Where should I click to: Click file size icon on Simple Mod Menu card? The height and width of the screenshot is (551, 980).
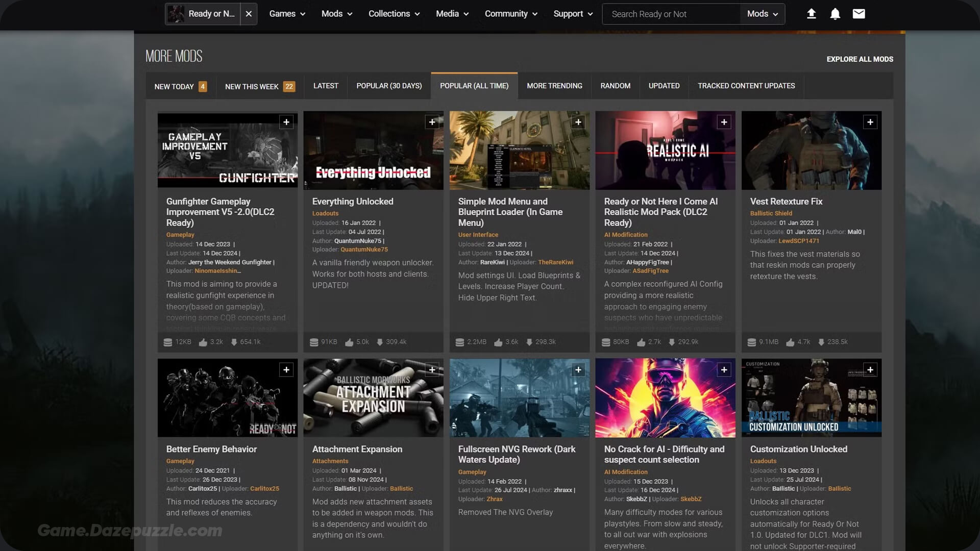pos(460,342)
